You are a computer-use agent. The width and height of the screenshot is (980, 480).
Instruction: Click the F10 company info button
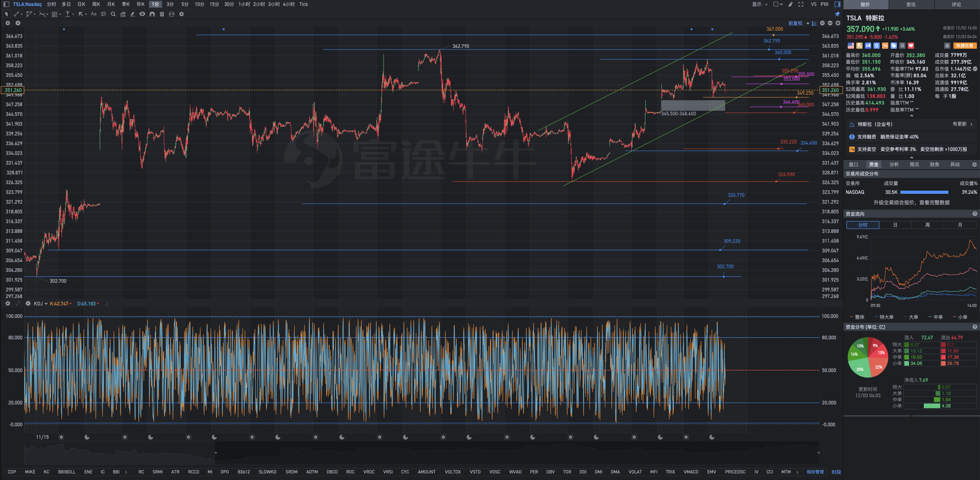pos(824,4)
